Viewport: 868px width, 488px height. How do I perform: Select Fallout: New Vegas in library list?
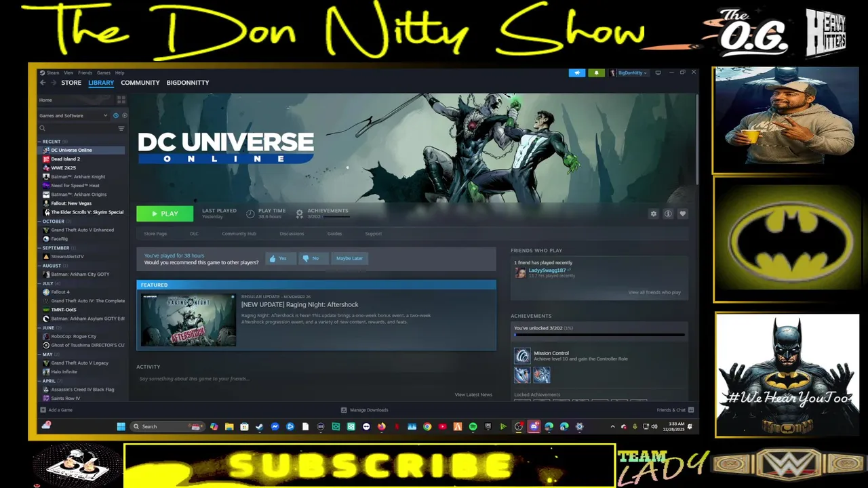coord(81,203)
